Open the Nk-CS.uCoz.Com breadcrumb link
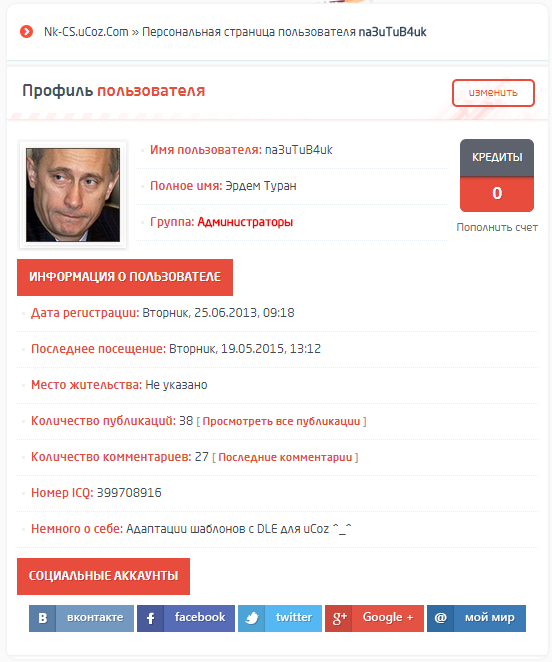The image size is (552, 662). (86, 32)
